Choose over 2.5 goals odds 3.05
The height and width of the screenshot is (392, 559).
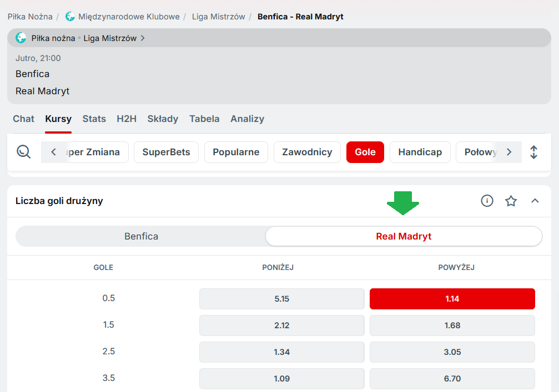tap(452, 352)
